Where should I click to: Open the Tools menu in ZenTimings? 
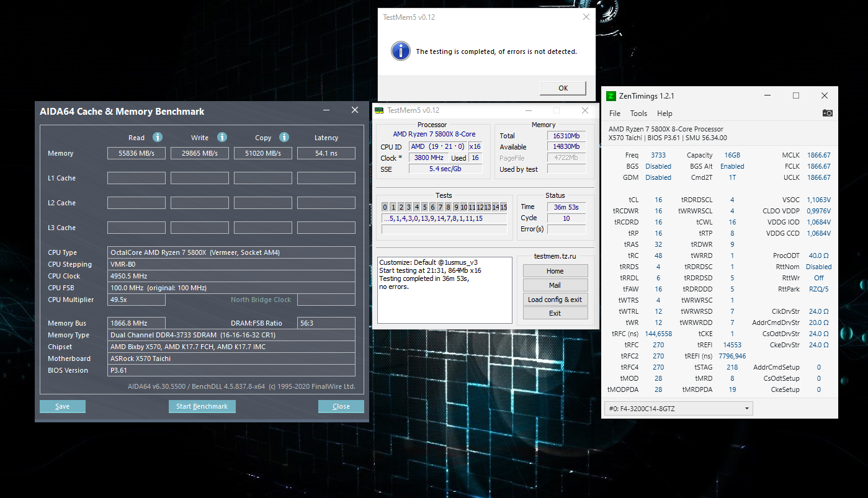coord(638,113)
